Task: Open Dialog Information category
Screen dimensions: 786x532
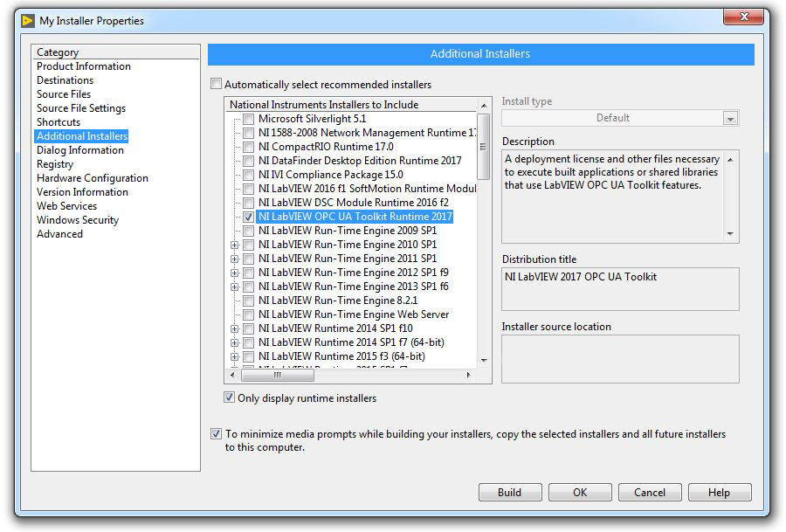Action: click(x=80, y=150)
